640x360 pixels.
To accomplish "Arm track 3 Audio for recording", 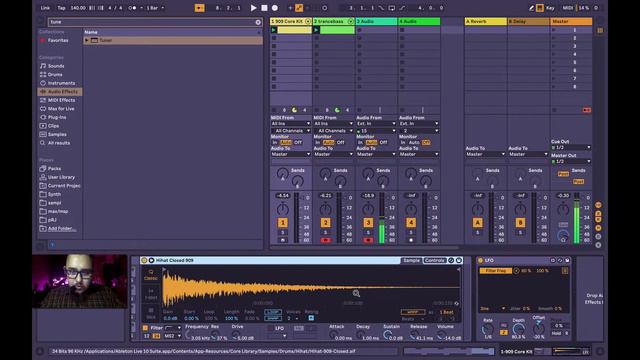I will point(368,240).
